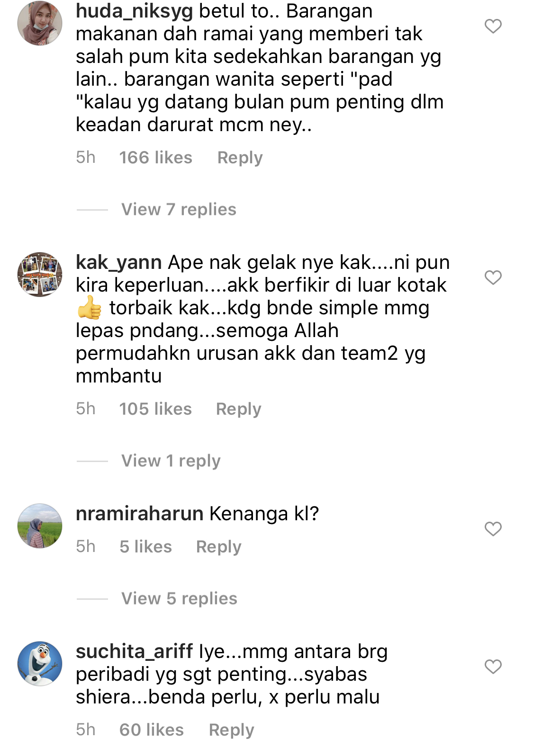This screenshot has width=533, height=756.
Task: Heart suchita_ariff's comment
Action: [x=493, y=667]
